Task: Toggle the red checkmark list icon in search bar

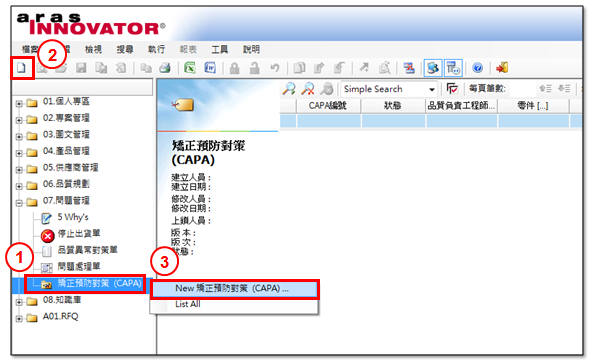Action: [452, 89]
